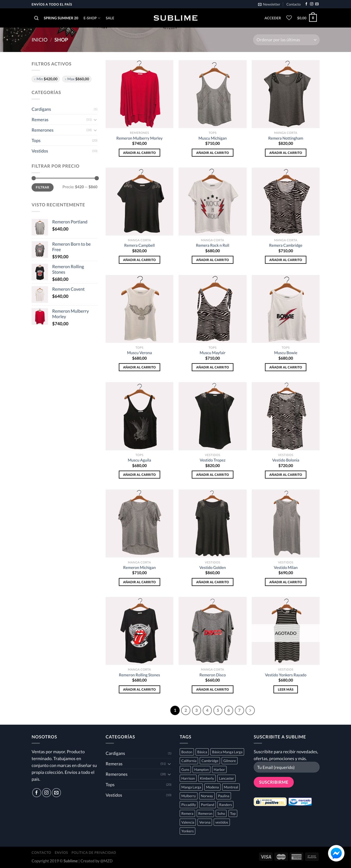Click the FILTRAR button
The height and width of the screenshot is (868, 351).
pyautogui.click(x=43, y=187)
